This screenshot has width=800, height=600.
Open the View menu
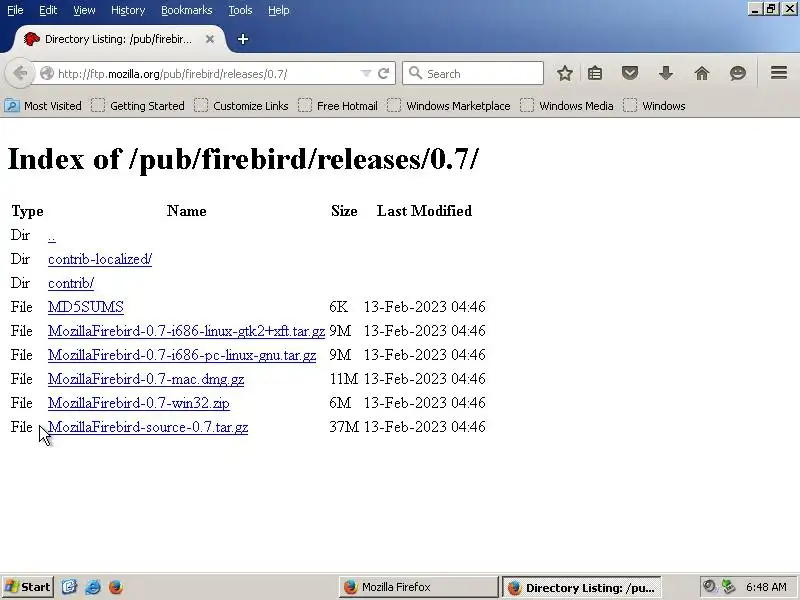pyautogui.click(x=84, y=10)
